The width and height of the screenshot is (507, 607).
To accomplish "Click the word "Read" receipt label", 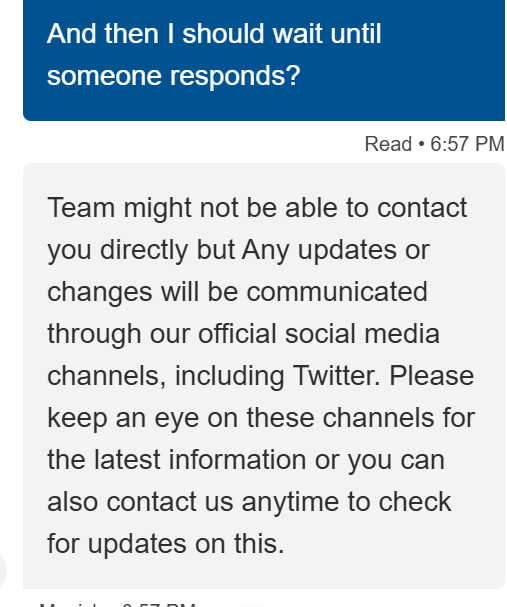I will [388, 144].
